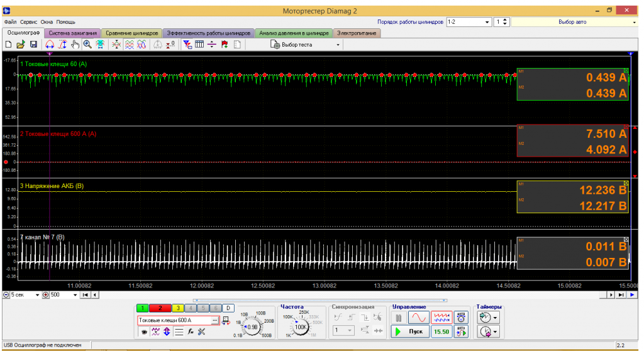Click the voltage range knob 0.9В

(252, 326)
